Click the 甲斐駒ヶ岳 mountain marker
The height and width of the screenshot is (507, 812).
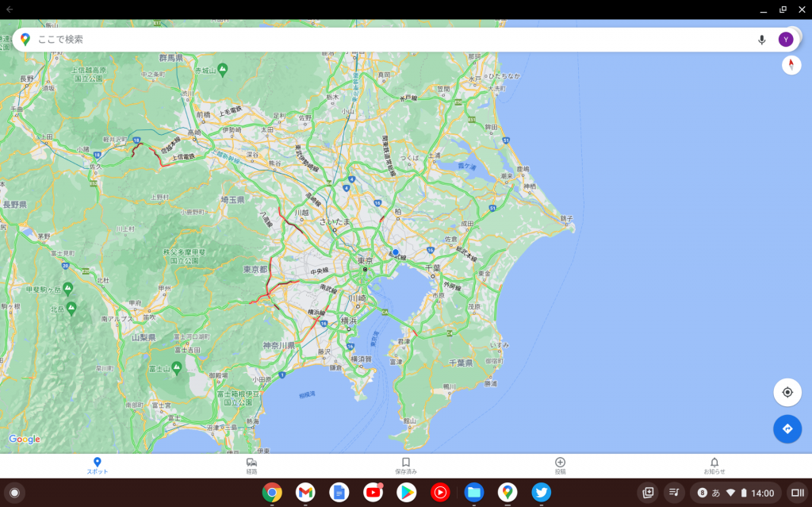click(x=68, y=288)
